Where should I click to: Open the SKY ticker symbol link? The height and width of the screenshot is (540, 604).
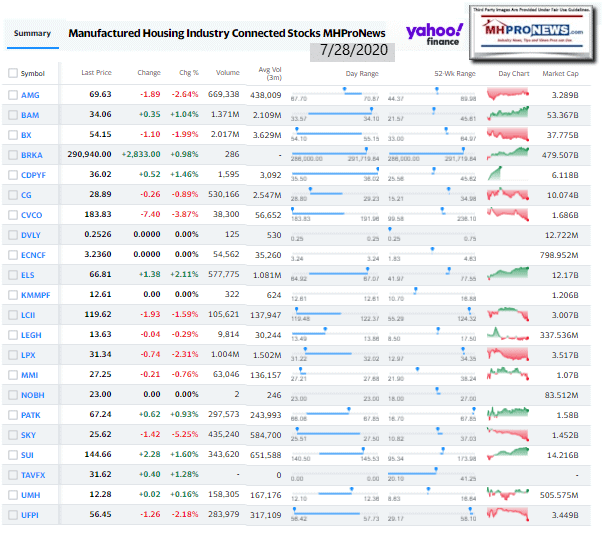click(x=28, y=435)
